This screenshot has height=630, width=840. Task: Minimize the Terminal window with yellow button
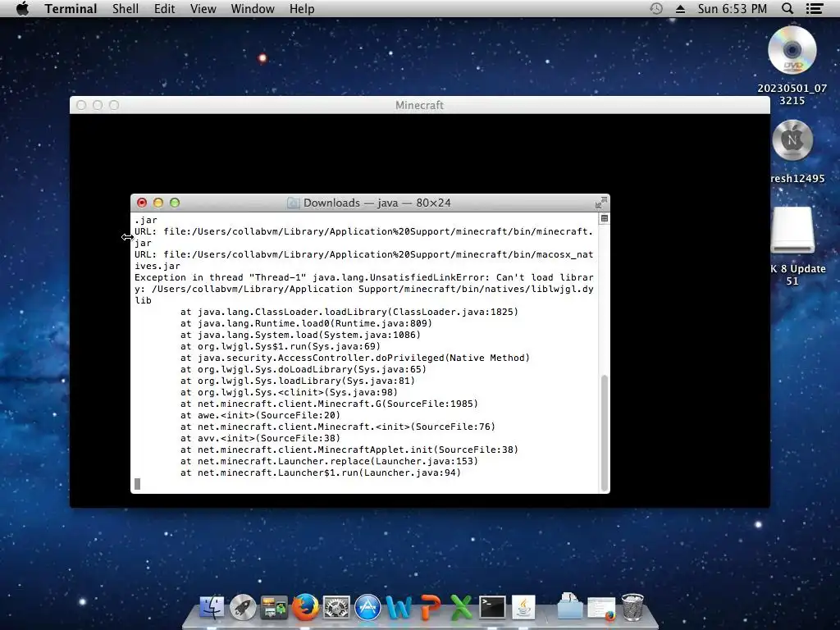[158, 203]
